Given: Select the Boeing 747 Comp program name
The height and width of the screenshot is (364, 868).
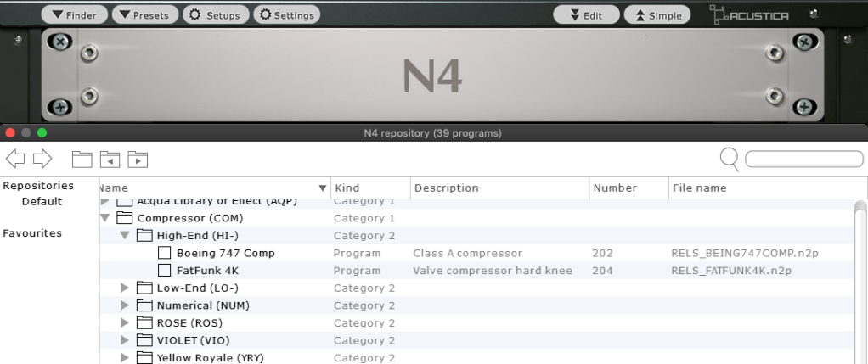Looking at the screenshot, I should [226, 254].
